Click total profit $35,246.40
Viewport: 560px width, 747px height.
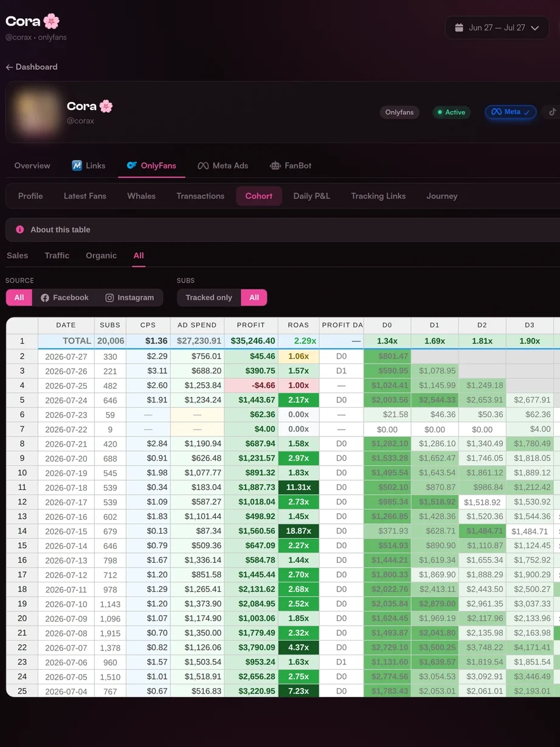pos(251,341)
